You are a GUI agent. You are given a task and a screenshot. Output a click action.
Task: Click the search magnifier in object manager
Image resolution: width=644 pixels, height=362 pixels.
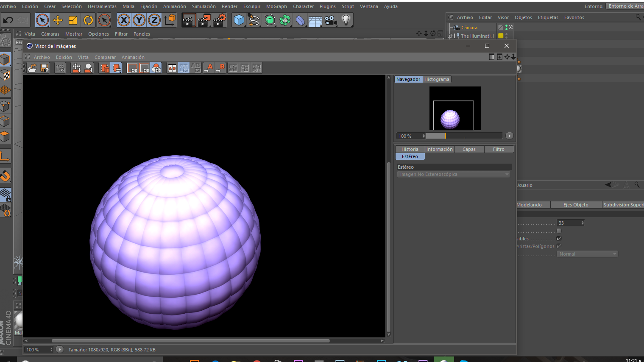(638, 17)
